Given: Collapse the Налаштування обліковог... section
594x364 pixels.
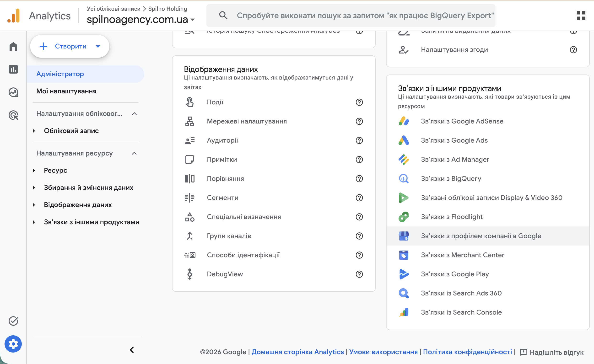Looking at the screenshot, I should click(134, 113).
